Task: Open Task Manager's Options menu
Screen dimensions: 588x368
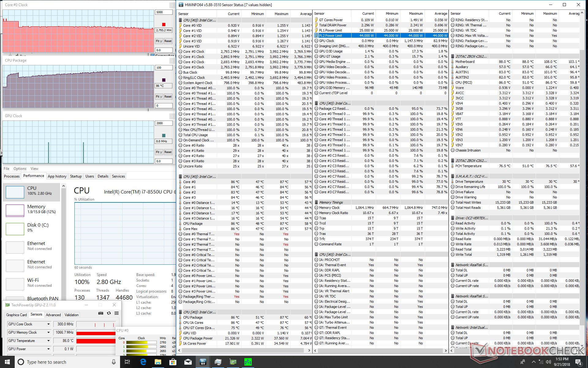Action: pos(20,169)
